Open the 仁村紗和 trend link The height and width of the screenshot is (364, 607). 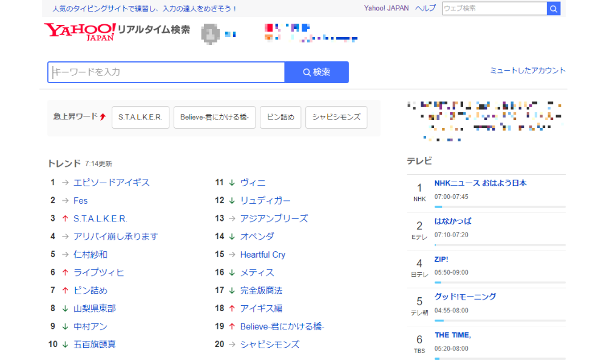click(90, 254)
